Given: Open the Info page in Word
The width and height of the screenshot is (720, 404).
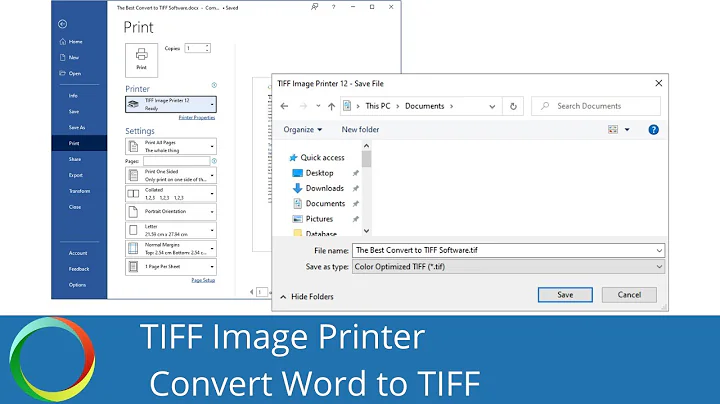Looking at the screenshot, I should (73, 95).
